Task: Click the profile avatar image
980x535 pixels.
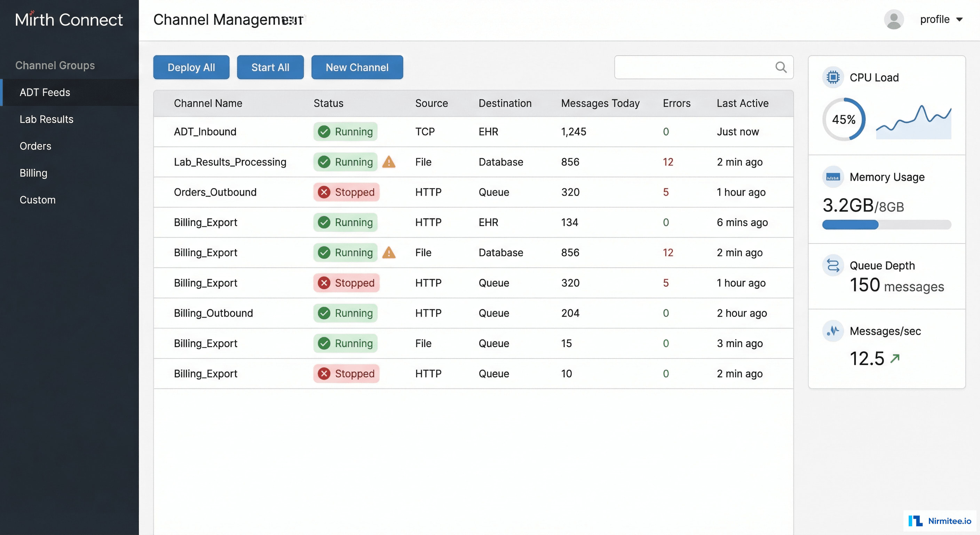Action: (x=894, y=19)
